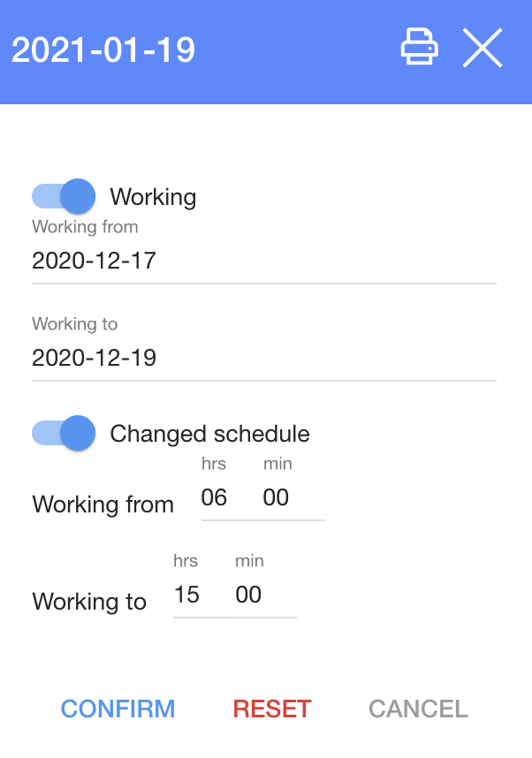This screenshot has width=532, height=758.
Task: Click the printer icon in the header
Action: click(x=419, y=48)
